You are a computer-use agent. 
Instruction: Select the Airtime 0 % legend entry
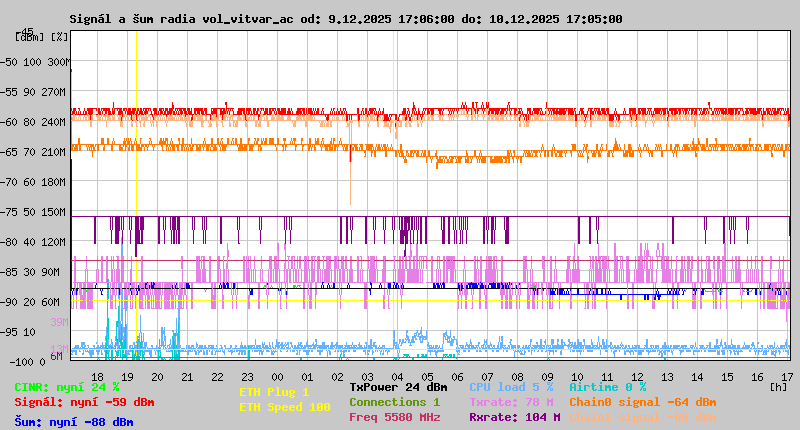click(x=607, y=387)
